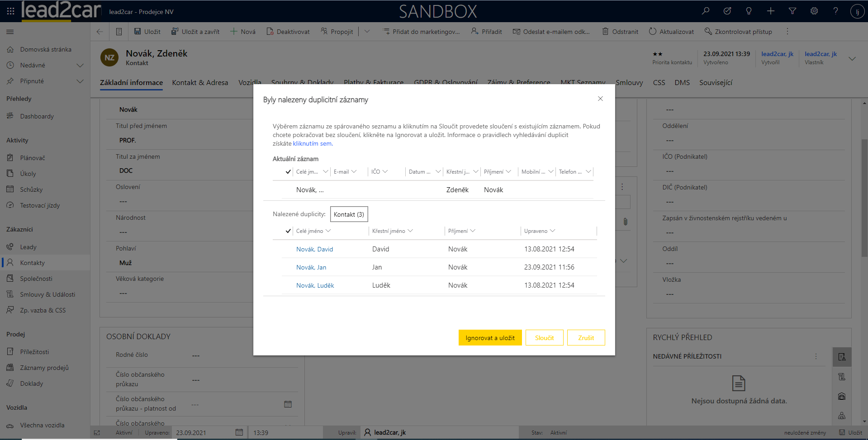The height and width of the screenshot is (440, 868).
Task: Open the settings gear icon
Action: coord(814,11)
